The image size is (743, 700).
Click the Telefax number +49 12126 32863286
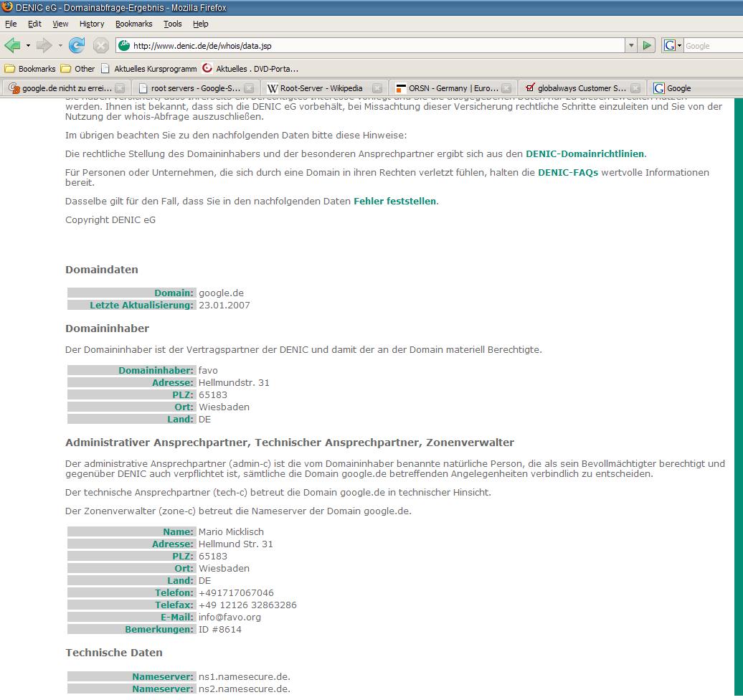point(247,605)
